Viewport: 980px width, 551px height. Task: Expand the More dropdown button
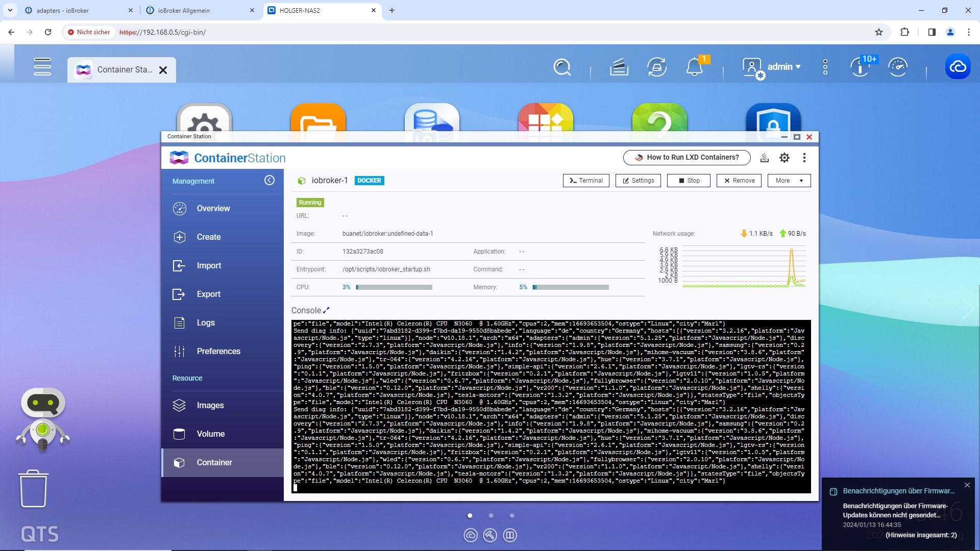[x=789, y=181]
